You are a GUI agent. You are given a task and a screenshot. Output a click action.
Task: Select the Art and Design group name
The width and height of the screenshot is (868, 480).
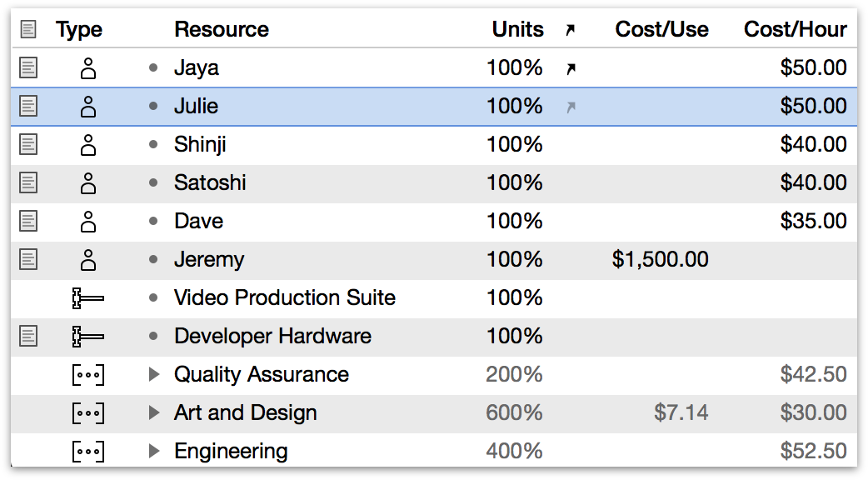click(x=245, y=413)
